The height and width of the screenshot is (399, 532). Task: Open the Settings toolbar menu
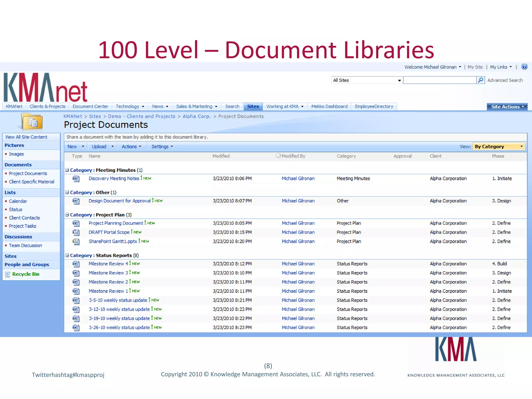coord(162,147)
